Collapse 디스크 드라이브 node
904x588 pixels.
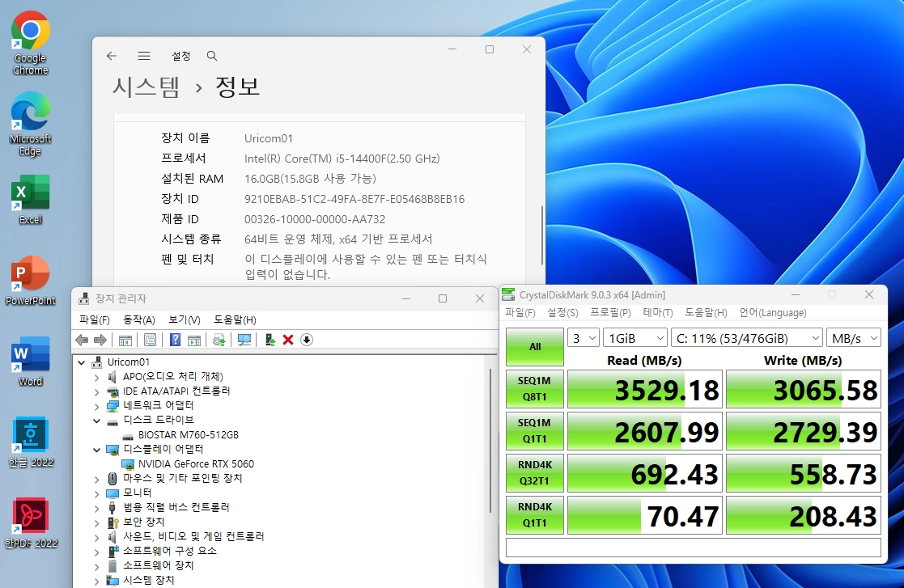coord(96,421)
